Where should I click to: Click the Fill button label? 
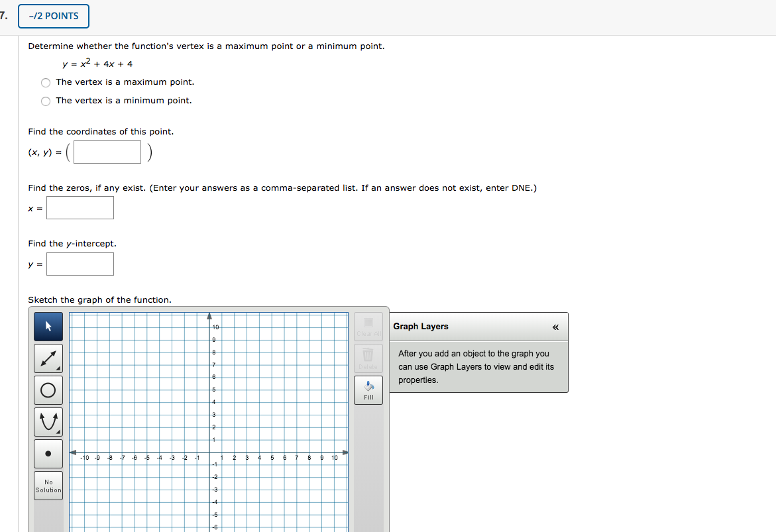click(x=368, y=398)
